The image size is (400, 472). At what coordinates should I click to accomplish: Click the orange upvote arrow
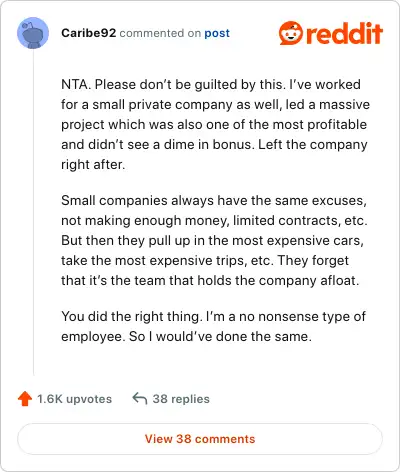point(25,399)
